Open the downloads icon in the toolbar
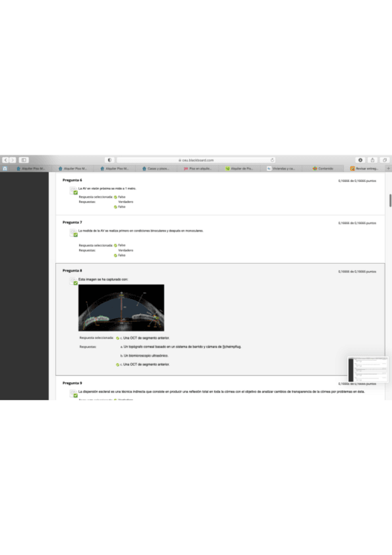392x555 pixels. pos(360,160)
